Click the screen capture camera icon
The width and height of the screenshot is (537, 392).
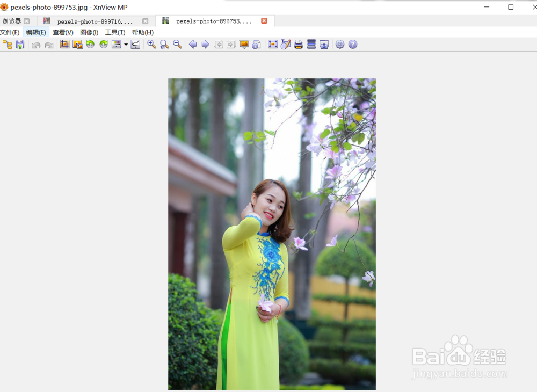coord(324,45)
